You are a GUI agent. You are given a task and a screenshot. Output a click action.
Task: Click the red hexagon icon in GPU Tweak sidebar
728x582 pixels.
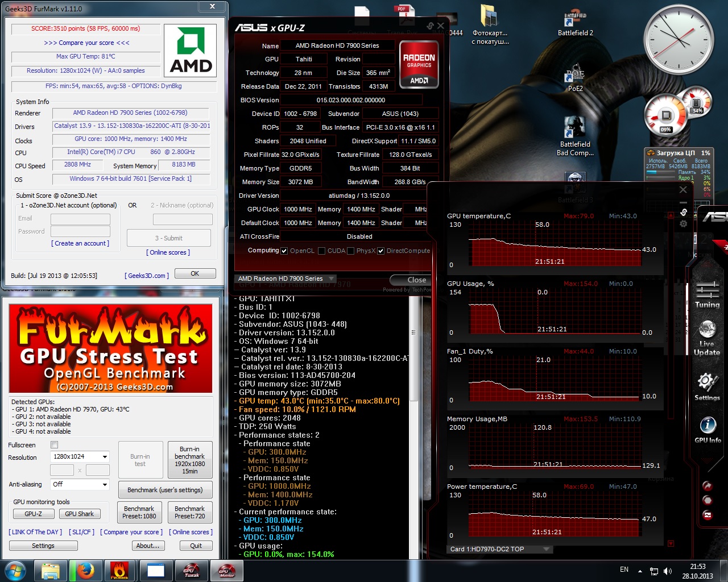pos(708,500)
